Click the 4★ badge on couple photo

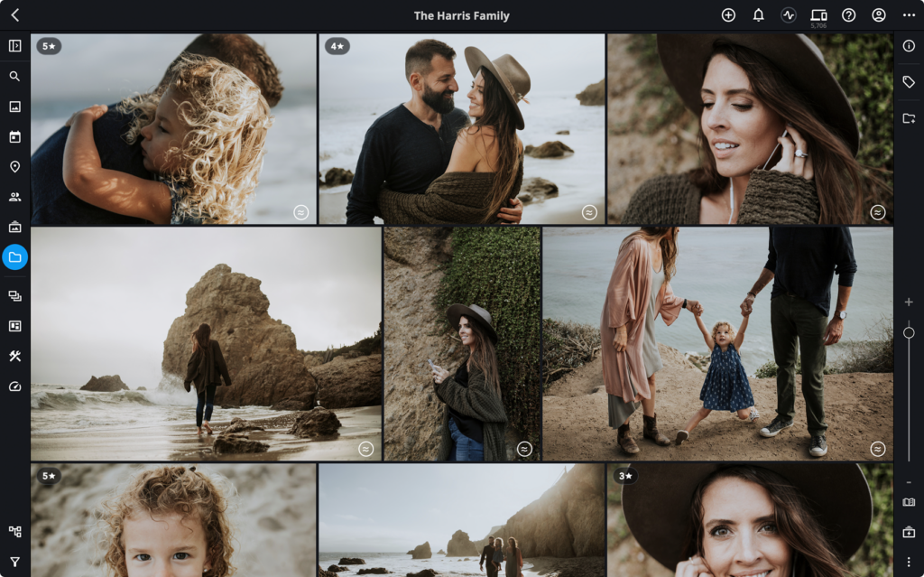337,46
